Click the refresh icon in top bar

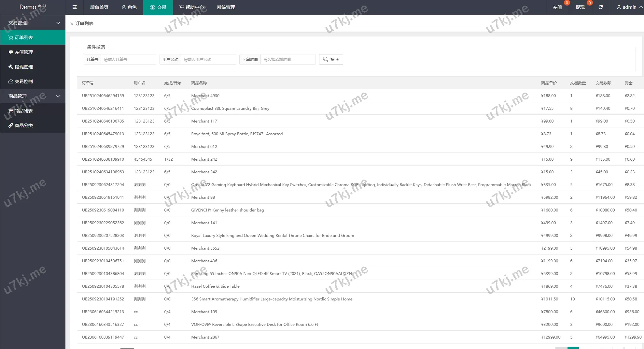tap(601, 7)
